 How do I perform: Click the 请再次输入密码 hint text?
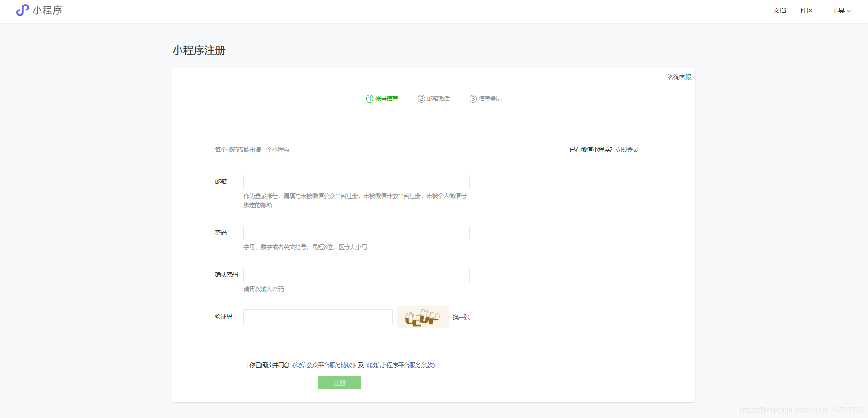pyautogui.click(x=263, y=289)
